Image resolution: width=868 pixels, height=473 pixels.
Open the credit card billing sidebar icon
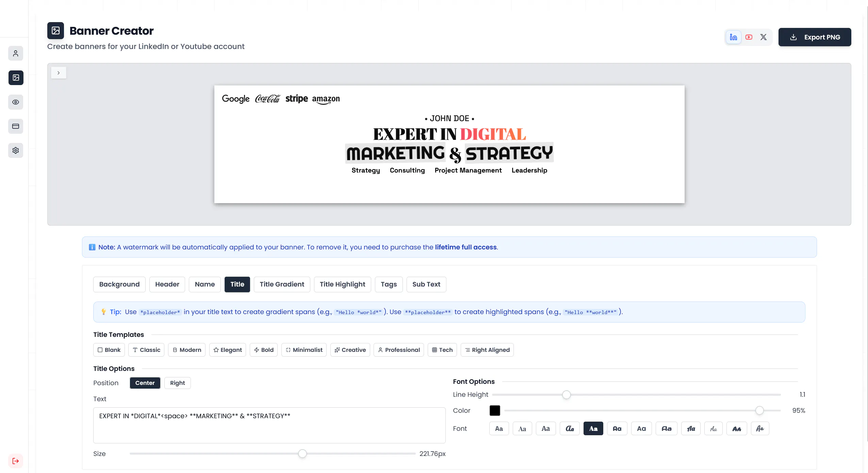(x=16, y=126)
